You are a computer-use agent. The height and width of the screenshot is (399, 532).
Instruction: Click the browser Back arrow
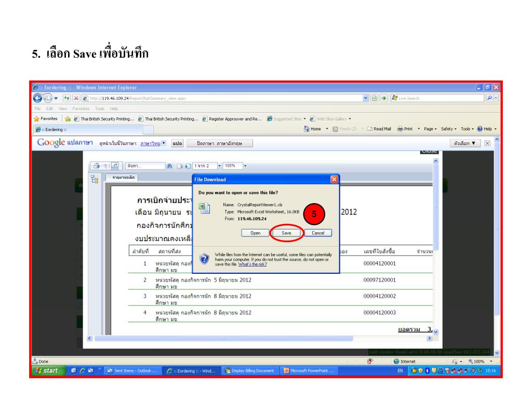[37, 98]
